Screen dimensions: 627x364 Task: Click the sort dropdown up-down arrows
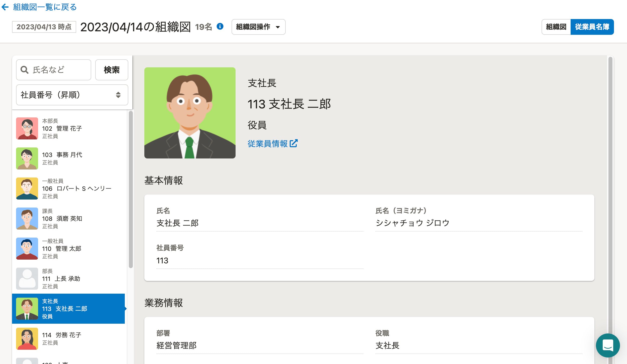(x=118, y=95)
